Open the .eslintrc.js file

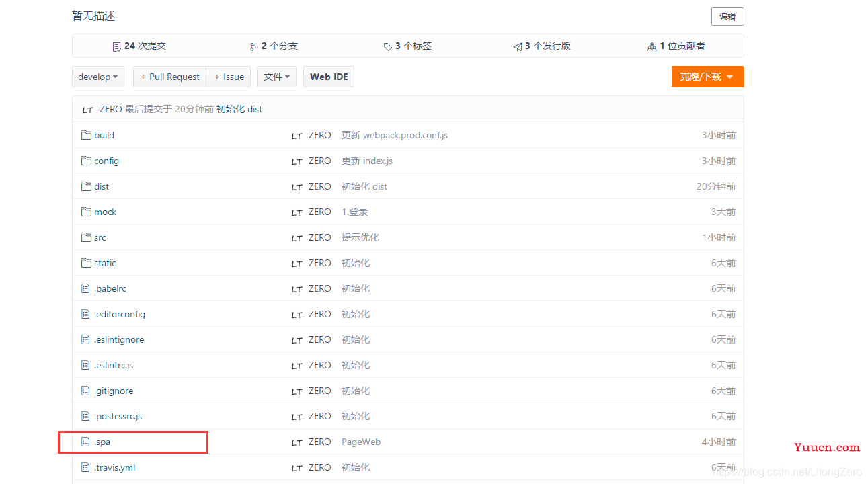coord(114,365)
